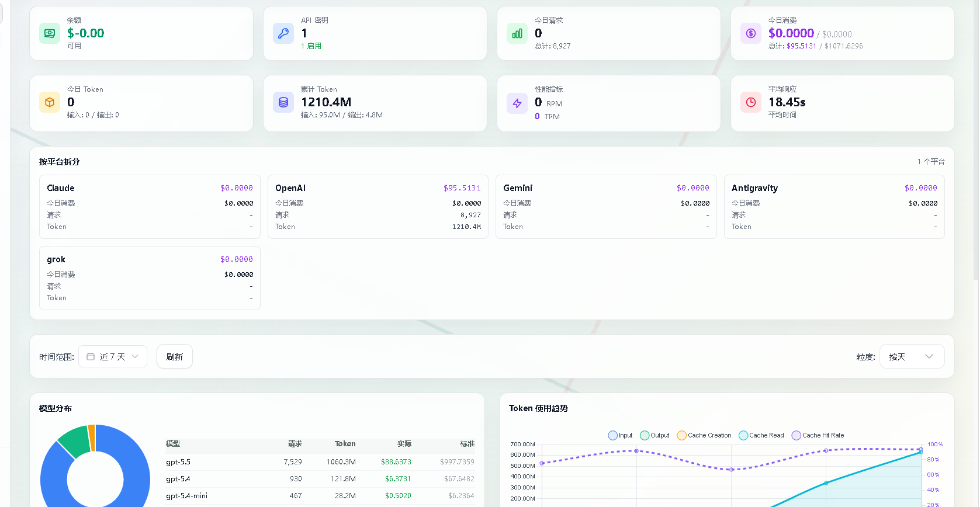Click the green bar chart requests icon
980x507 pixels.
517,33
